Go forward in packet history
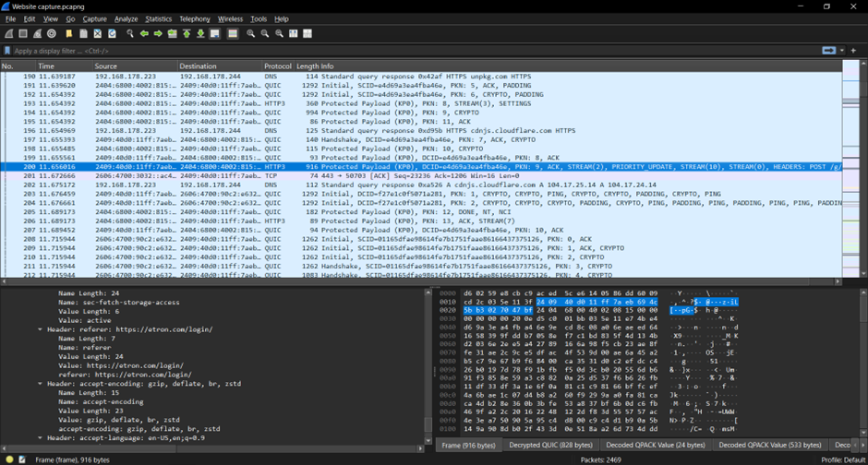This screenshot has height=465, width=868. (x=158, y=34)
